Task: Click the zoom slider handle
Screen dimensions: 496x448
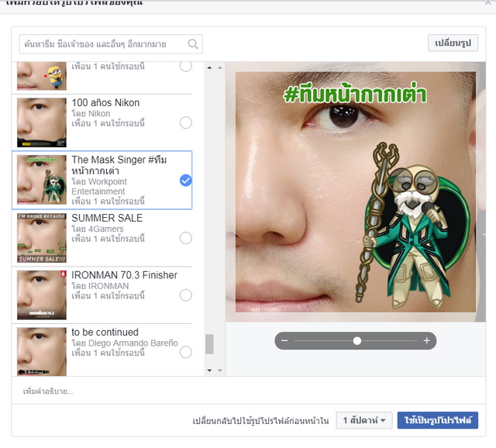Action: click(x=357, y=341)
